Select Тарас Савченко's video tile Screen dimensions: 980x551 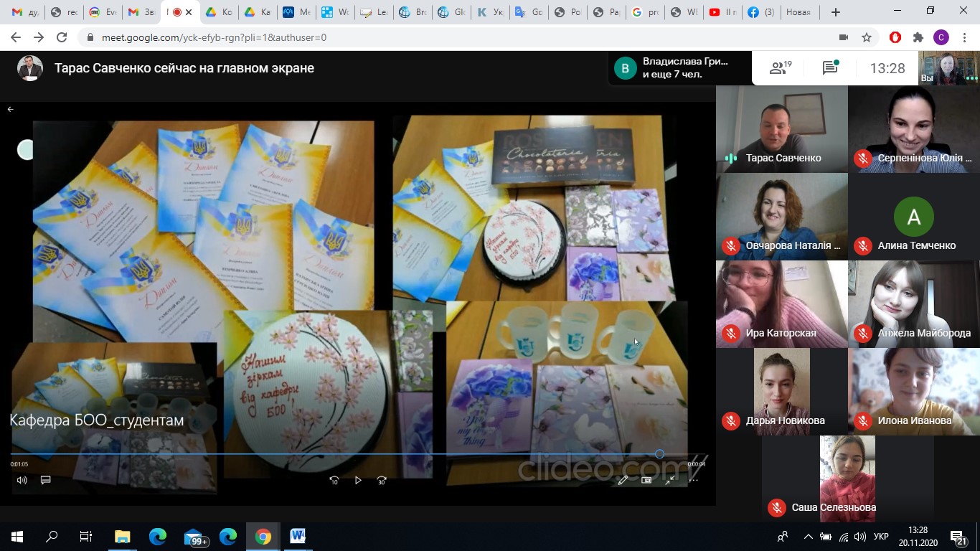(782, 129)
